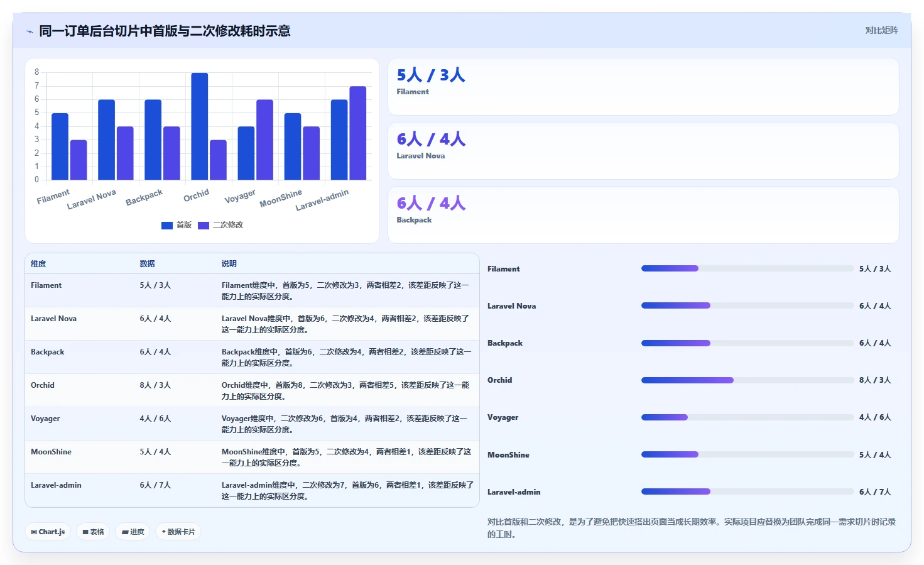
Task: Select the Filament cell in the table
Action: pos(46,285)
